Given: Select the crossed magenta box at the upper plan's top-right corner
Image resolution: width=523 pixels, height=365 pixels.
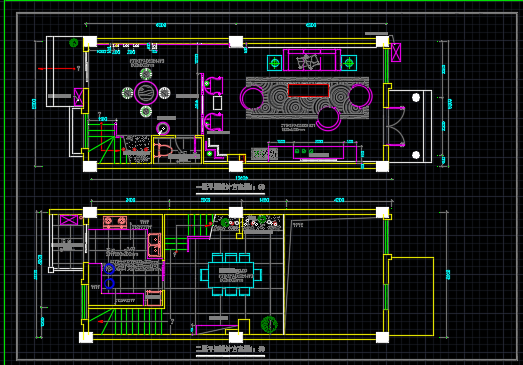Looking at the screenshot, I should 396,52.
